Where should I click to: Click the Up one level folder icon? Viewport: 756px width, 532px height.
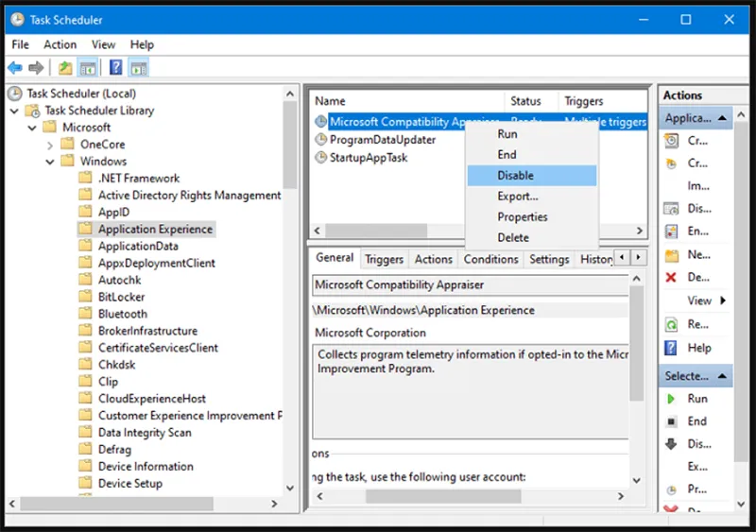(65, 67)
